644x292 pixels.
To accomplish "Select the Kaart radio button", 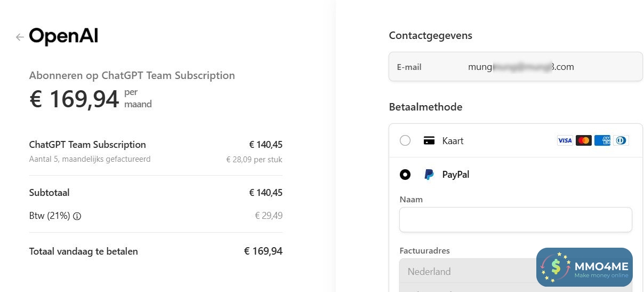I will 405,140.
